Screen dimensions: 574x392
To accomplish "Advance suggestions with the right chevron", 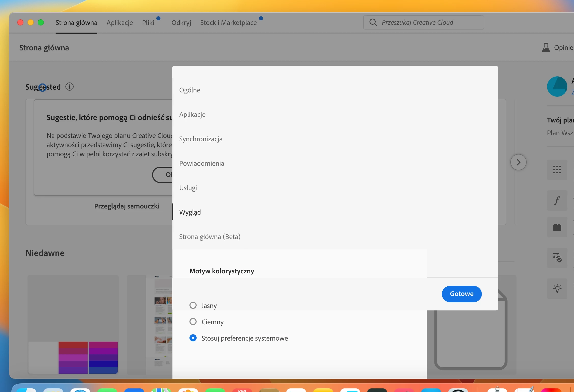I will click(x=518, y=162).
